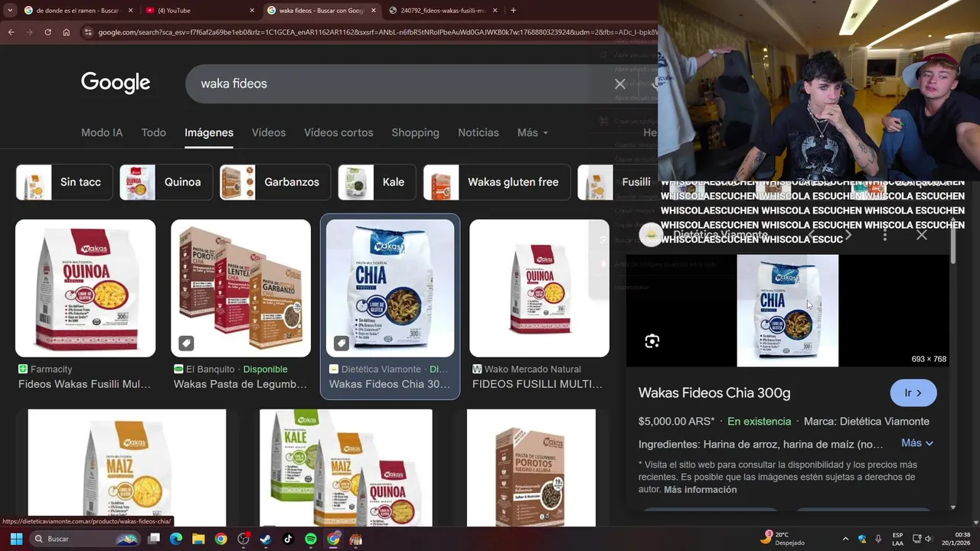Open the Videos cortos tab
The height and width of the screenshot is (551, 980).
pos(338,132)
